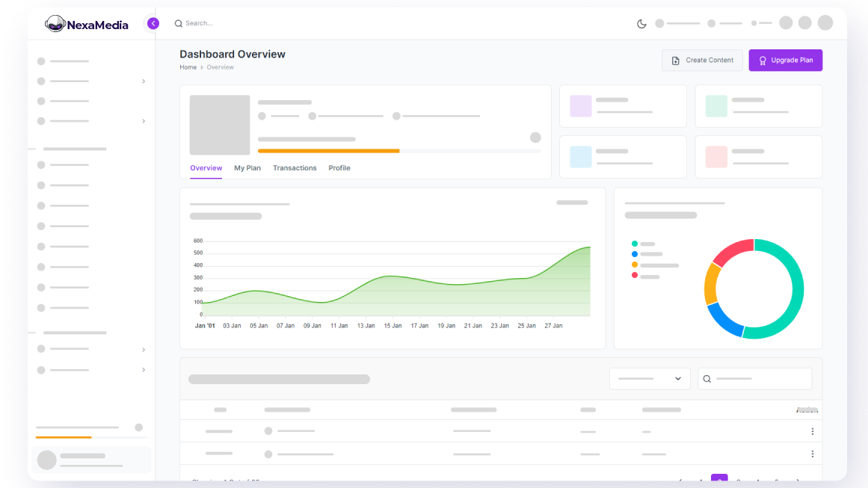
Task: Click the Upgrade Plan button
Action: coord(785,61)
